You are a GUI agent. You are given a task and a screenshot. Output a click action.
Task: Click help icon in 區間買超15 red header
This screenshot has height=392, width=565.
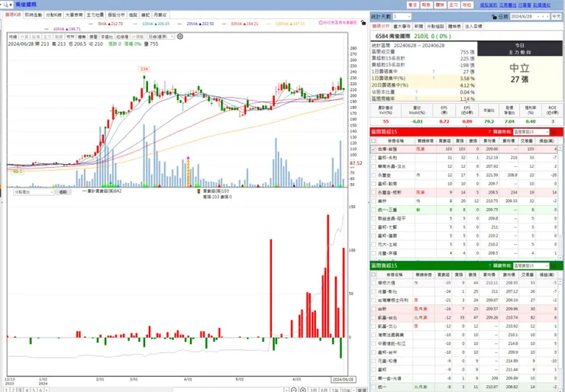489,132
